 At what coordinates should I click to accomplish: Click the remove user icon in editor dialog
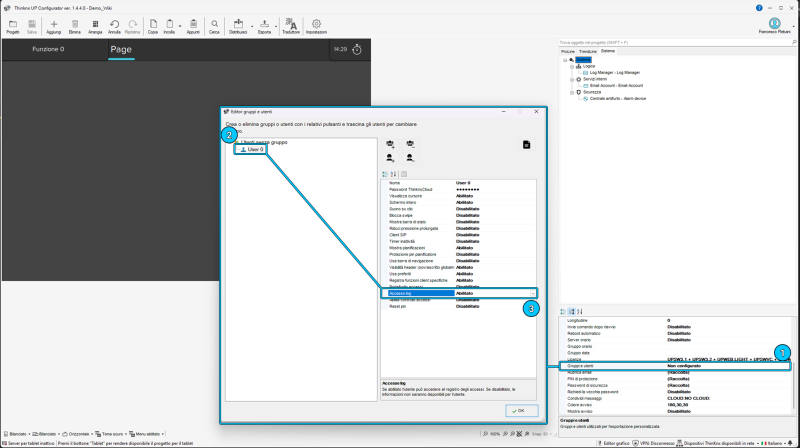coord(410,158)
